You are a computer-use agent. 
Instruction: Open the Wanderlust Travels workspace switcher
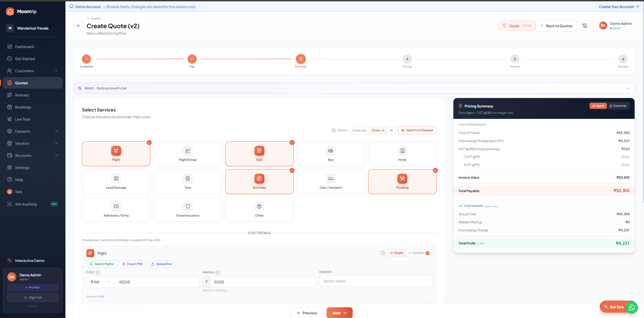tap(33, 28)
